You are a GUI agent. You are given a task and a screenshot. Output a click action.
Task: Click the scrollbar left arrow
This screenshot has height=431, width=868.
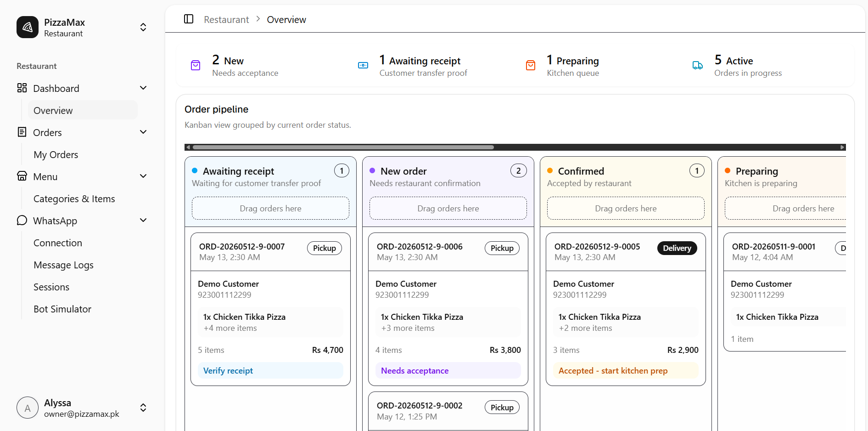188,147
